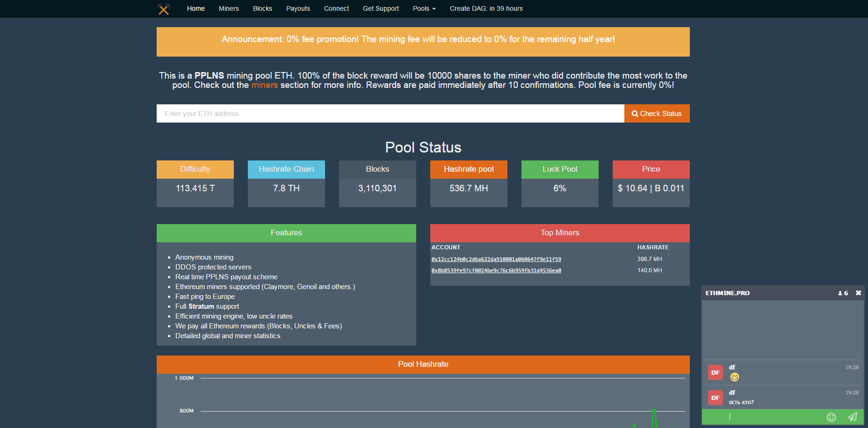Click the Top Miners panel header

pyautogui.click(x=560, y=233)
